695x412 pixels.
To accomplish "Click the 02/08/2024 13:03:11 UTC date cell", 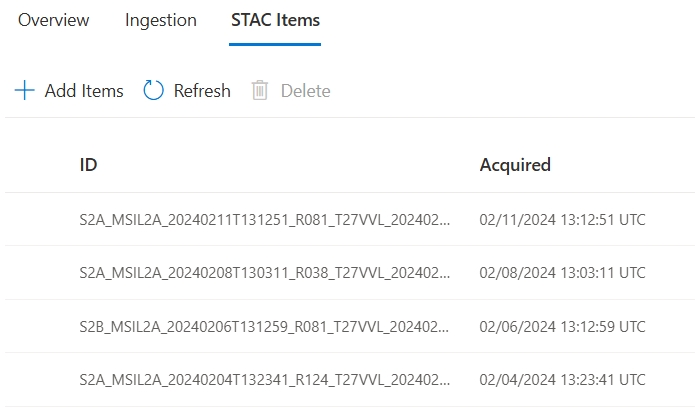I will point(562,272).
